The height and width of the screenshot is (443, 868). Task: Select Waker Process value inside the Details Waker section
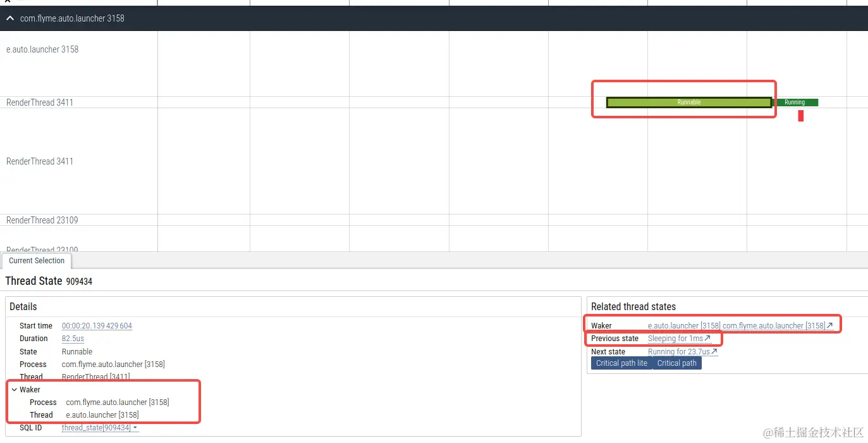point(118,402)
